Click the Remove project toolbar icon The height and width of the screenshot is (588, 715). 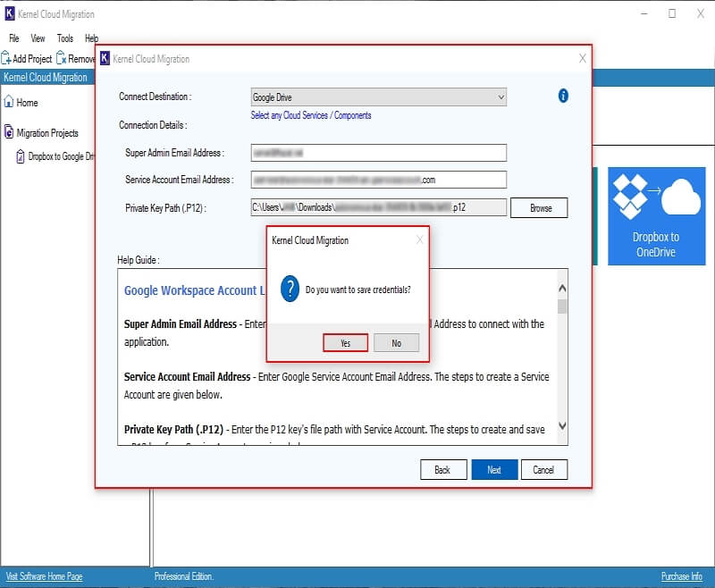[x=75, y=58]
